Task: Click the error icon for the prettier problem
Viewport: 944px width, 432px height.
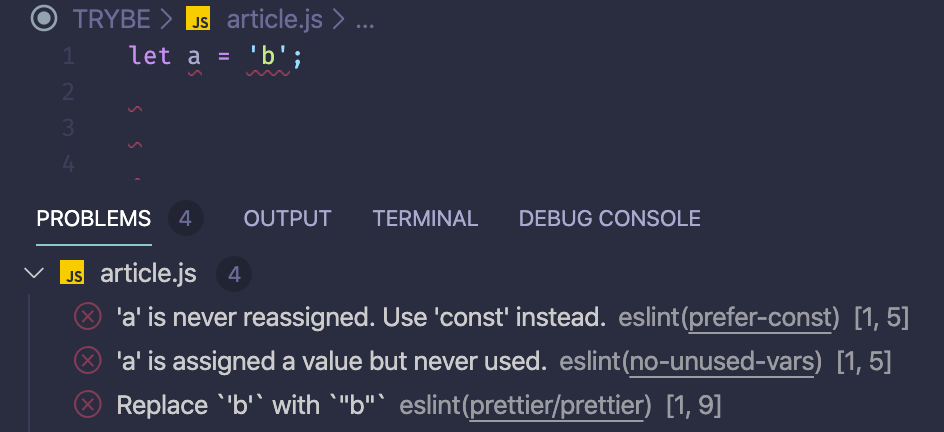Action: pyautogui.click(x=88, y=405)
